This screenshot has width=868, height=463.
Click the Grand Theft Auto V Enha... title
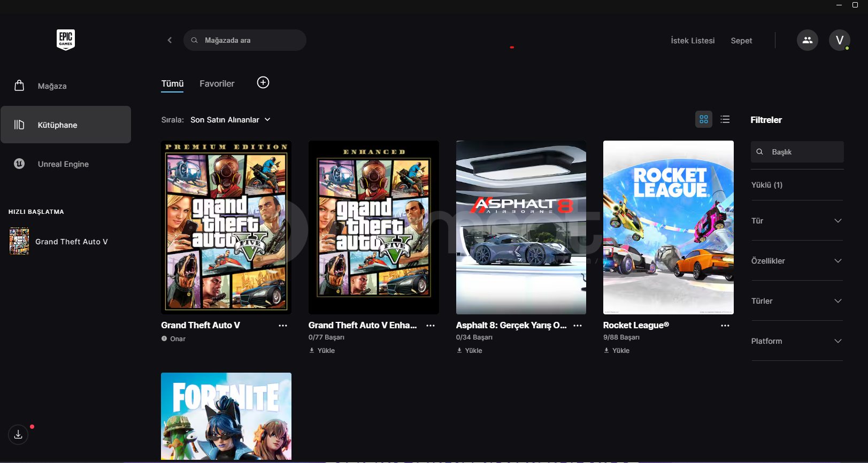(363, 325)
